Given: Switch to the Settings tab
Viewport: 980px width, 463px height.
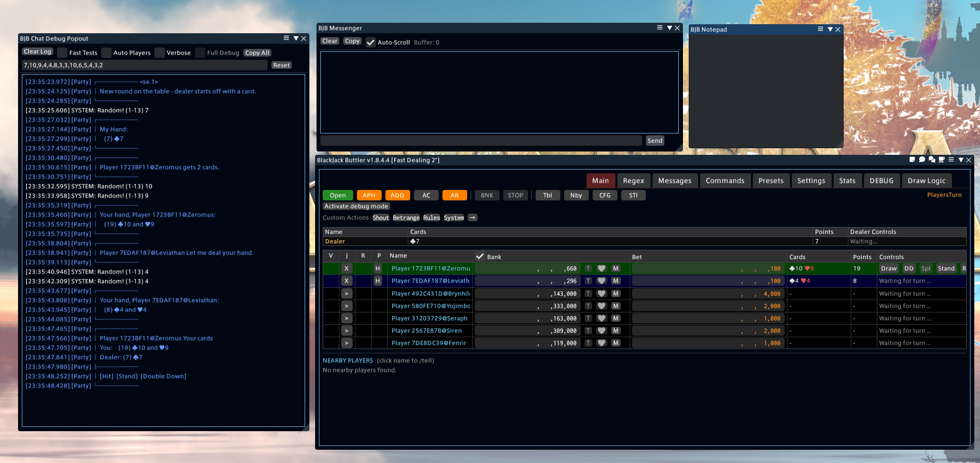Looking at the screenshot, I should (811, 180).
